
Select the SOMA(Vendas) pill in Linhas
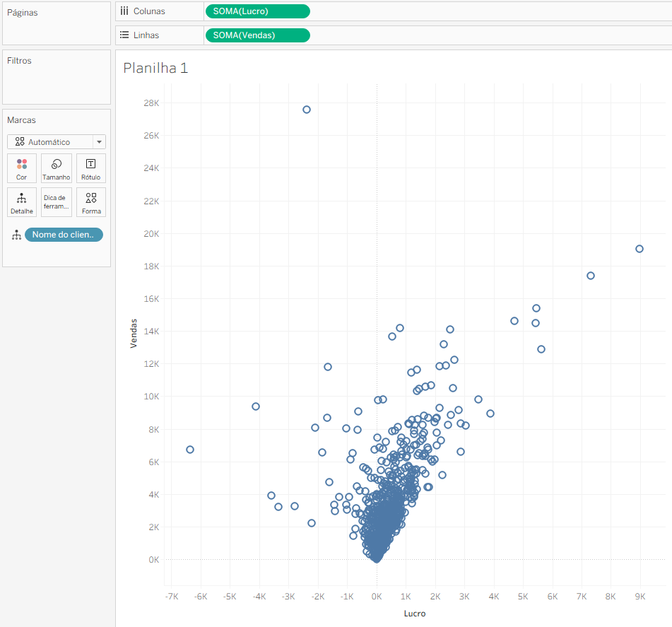[x=258, y=35]
